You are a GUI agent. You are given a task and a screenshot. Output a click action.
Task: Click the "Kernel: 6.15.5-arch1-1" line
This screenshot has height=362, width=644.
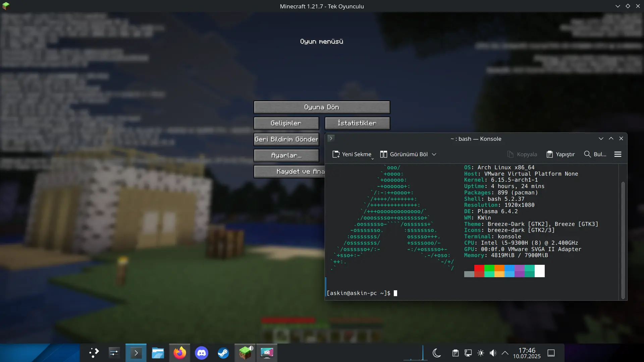pyautogui.click(x=501, y=180)
